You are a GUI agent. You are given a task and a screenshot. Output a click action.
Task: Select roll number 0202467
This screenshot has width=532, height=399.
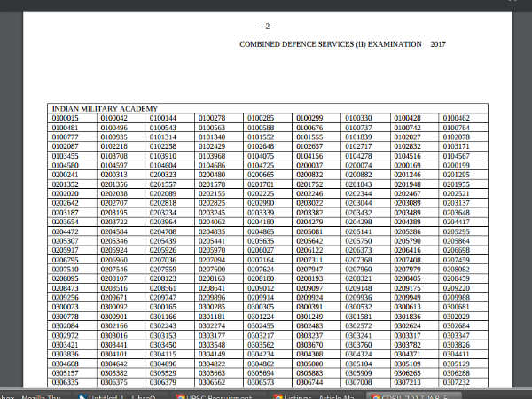[407, 193]
